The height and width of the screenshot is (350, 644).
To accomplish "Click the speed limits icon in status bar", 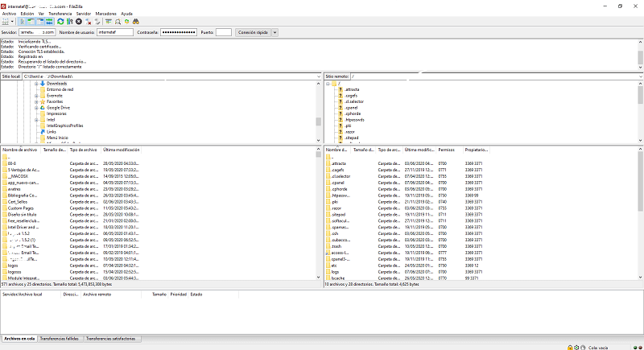I will point(583,348).
